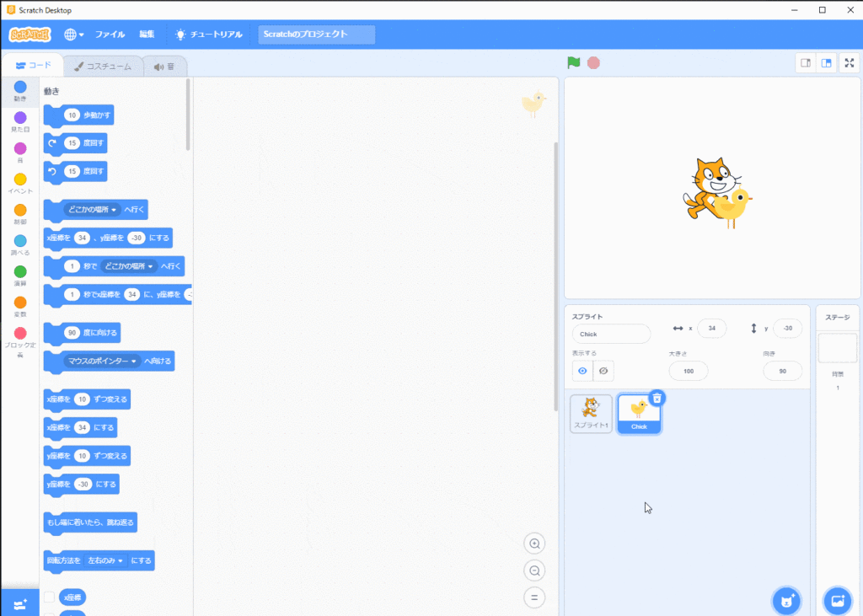The height and width of the screenshot is (616, 863).
Task: Switch to the コード tab
Action: tap(33, 66)
